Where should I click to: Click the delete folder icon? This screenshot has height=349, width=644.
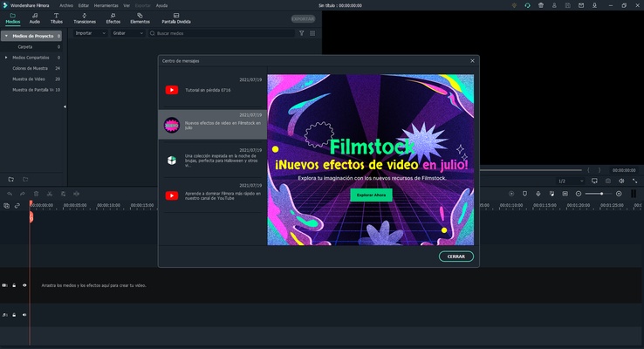pyautogui.click(x=25, y=180)
